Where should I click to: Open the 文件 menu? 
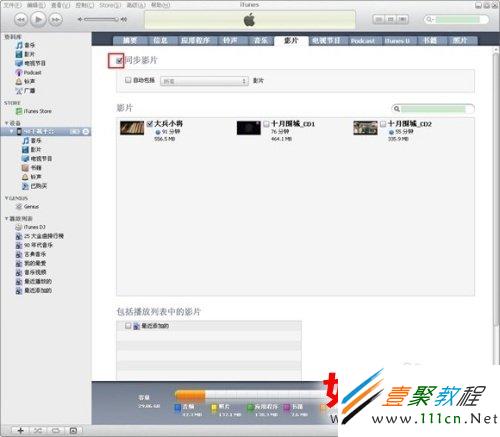tap(12, 5)
